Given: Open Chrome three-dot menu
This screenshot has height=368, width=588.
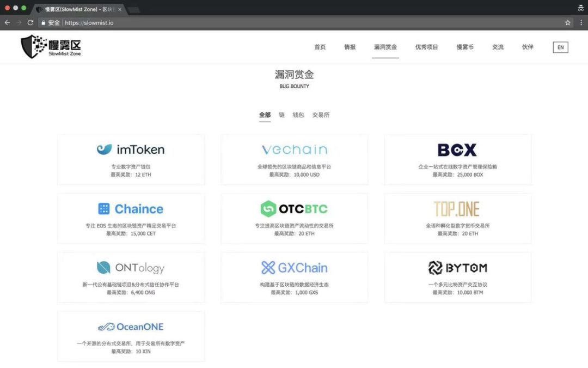Looking at the screenshot, I should click(x=581, y=22).
